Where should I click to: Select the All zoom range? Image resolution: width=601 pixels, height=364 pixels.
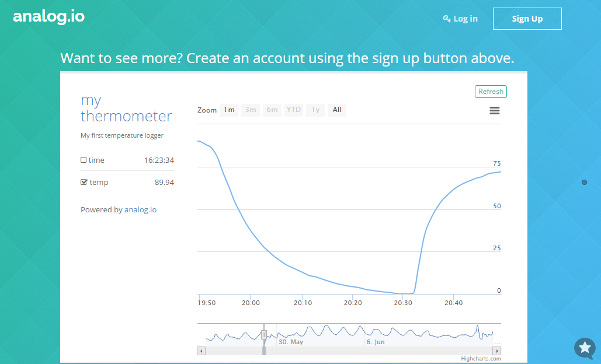click(337, 110)
